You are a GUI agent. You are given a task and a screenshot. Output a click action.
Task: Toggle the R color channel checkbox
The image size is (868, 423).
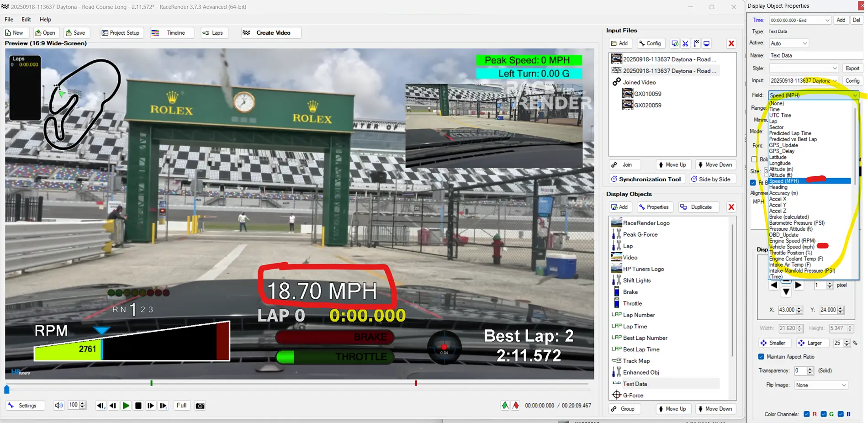(x=806, y=414)
